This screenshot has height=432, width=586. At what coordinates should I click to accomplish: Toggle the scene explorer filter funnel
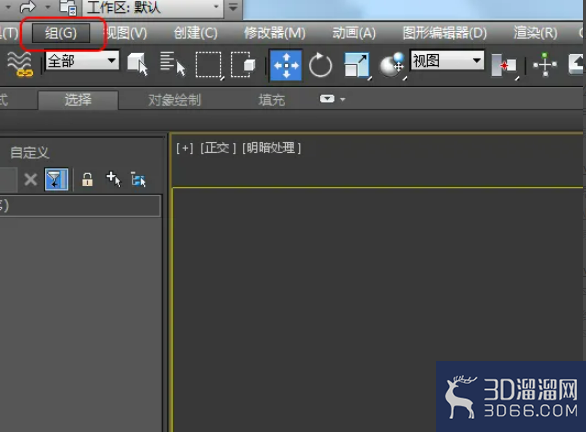[56, 179]
